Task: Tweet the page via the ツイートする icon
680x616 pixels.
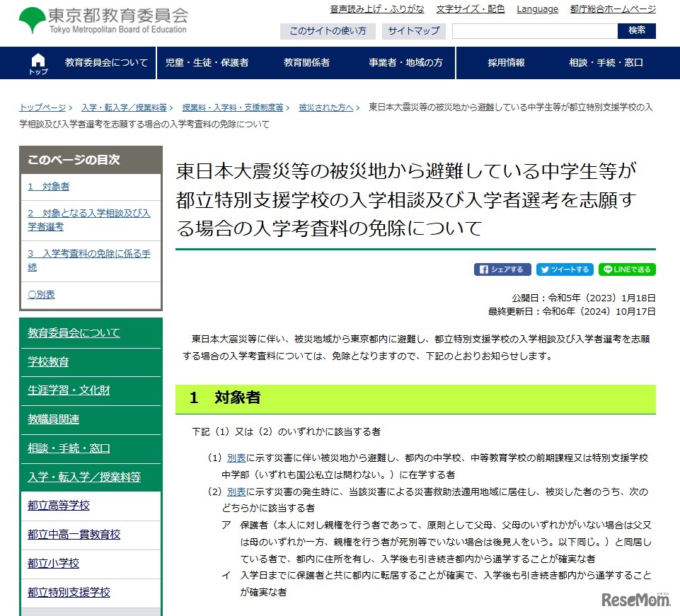Action: (565, 269)
